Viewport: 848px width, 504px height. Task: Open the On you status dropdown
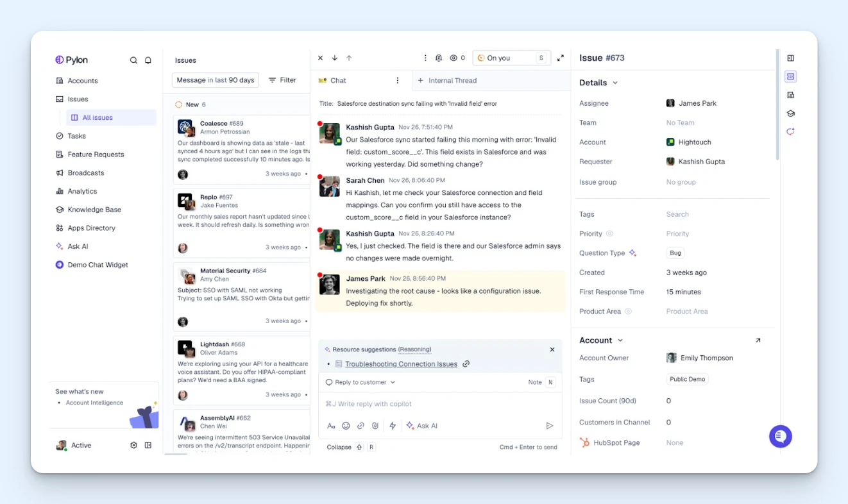(x=512, y=58)
